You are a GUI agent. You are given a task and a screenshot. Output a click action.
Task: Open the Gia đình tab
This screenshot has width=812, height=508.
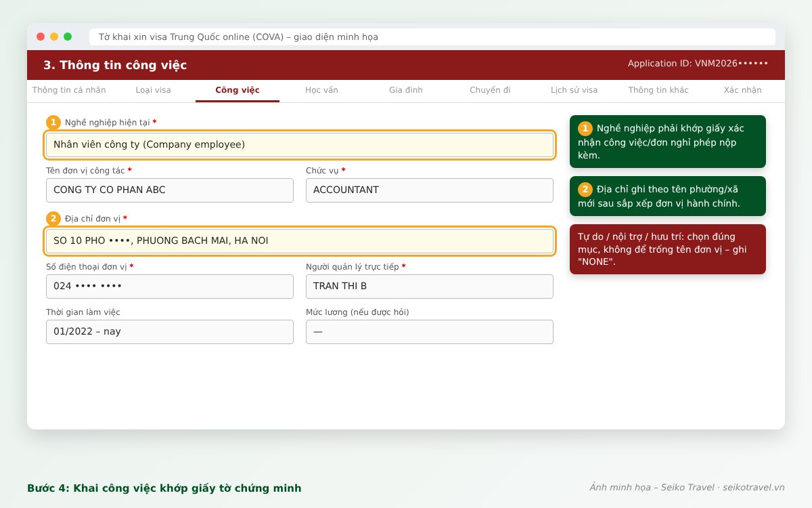[406, 90]
